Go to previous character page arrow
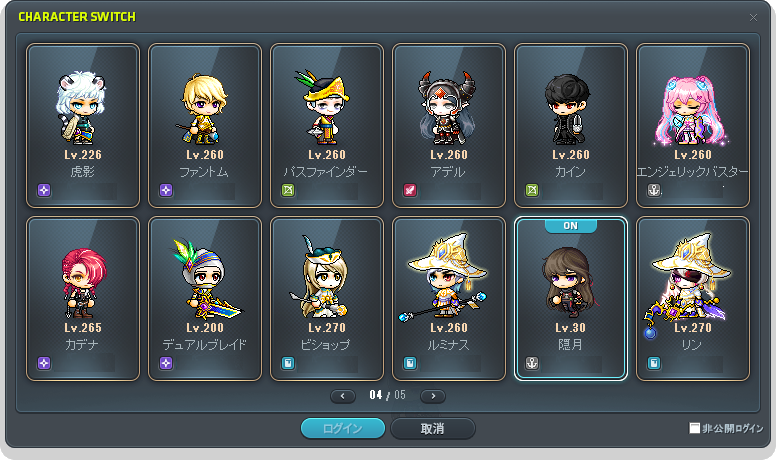776x460 pixels. tap(343, 396)
